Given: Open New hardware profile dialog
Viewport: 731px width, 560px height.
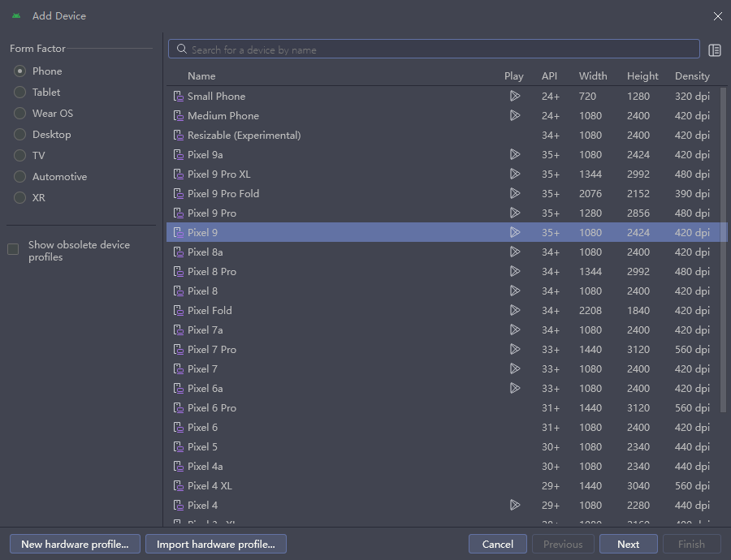Looking at the screenshot, I should pos(75,544).
